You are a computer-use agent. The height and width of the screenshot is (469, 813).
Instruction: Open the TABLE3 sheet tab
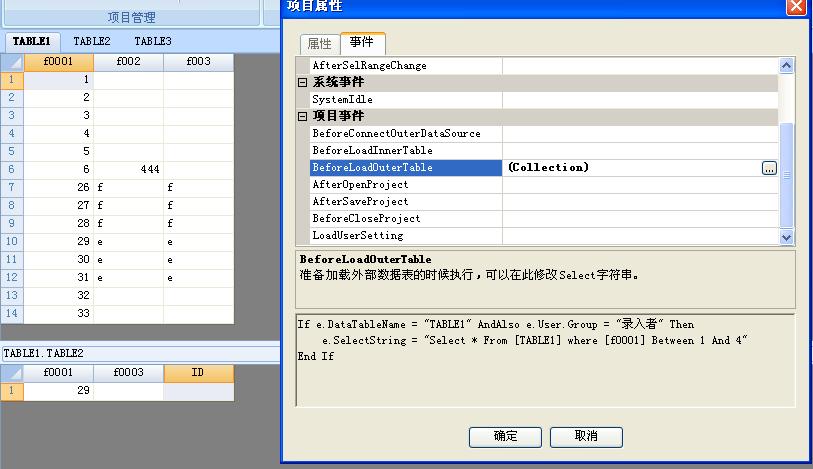tap(153, 42)
